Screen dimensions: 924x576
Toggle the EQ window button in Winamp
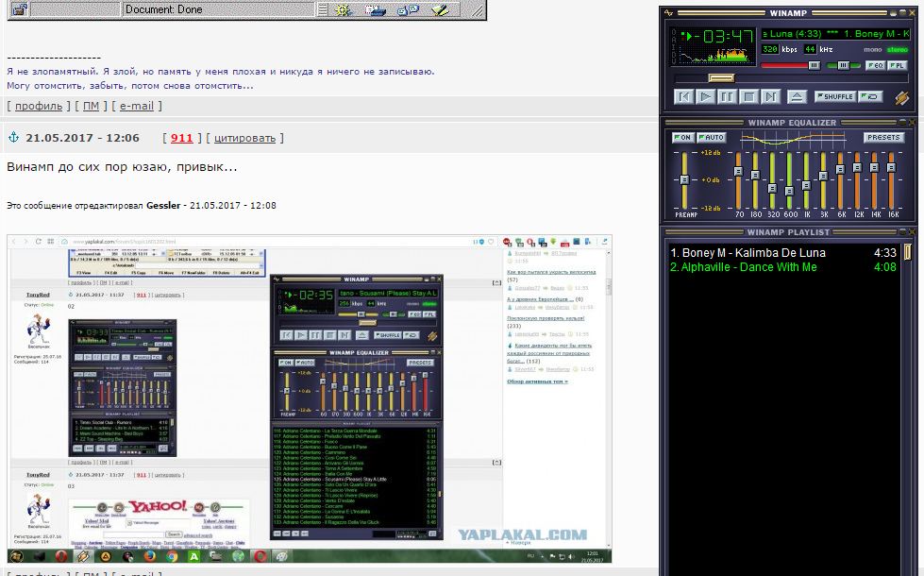tap(875, 65)
